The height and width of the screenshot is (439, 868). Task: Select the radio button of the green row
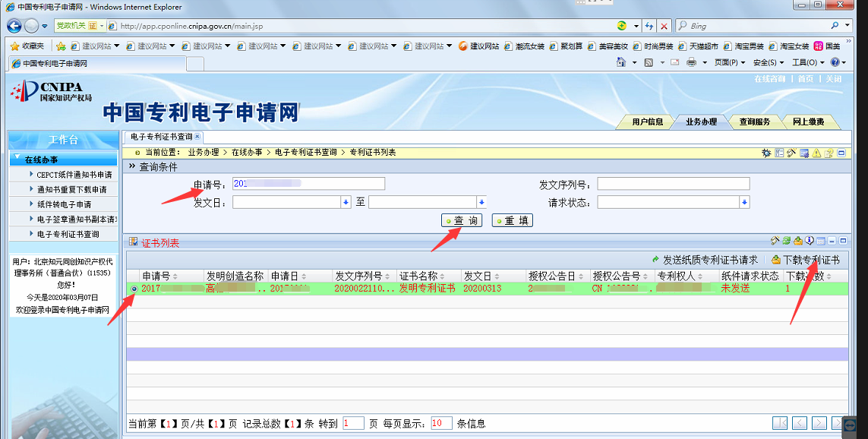click(134, 289)
